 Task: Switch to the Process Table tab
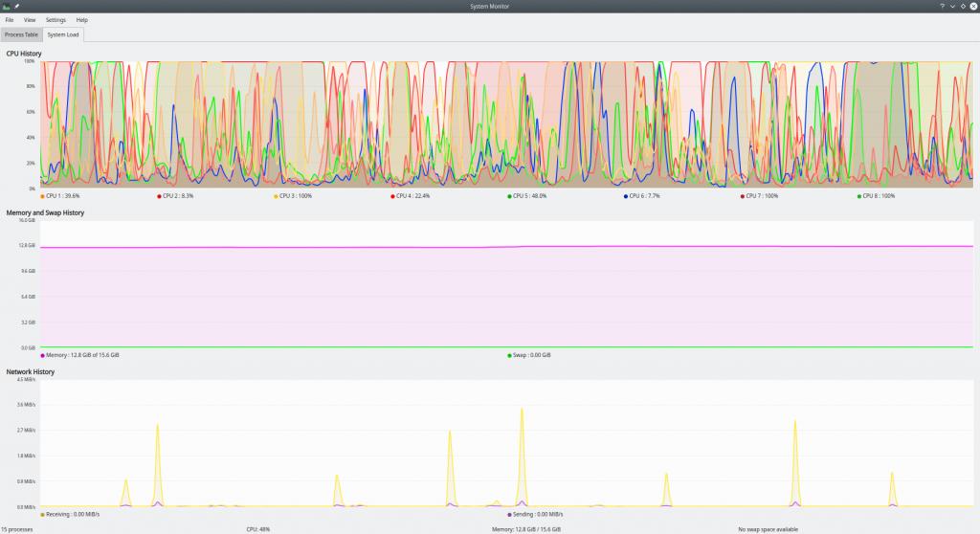[x=21, y=34]
